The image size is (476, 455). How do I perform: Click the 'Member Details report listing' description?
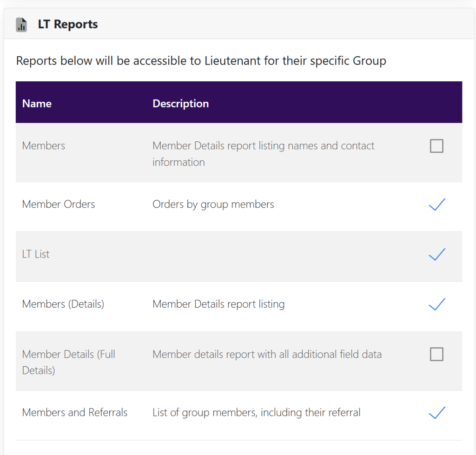[x=218, y=304]
